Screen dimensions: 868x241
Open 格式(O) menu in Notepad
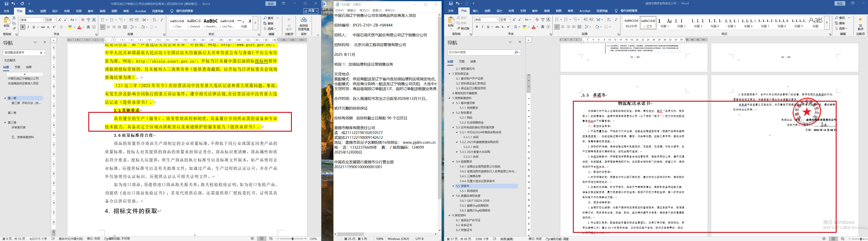click(364, 10)
